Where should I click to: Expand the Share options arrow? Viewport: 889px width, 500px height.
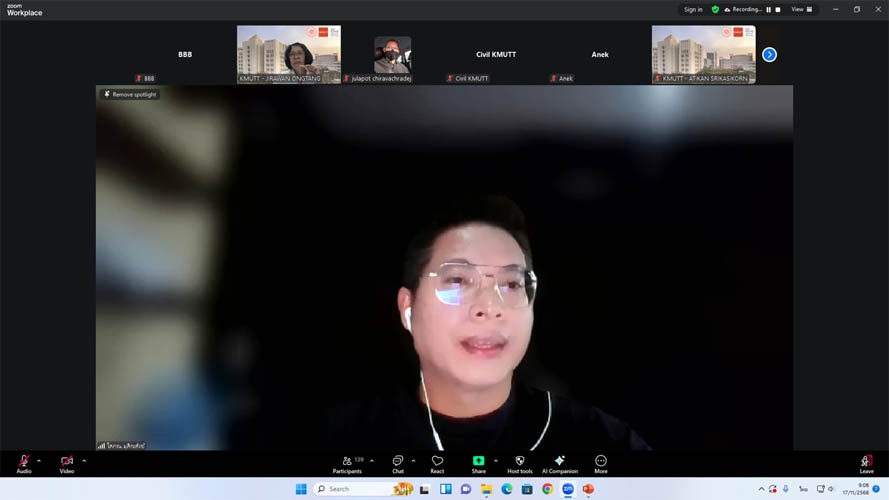(x=496, y=461)
